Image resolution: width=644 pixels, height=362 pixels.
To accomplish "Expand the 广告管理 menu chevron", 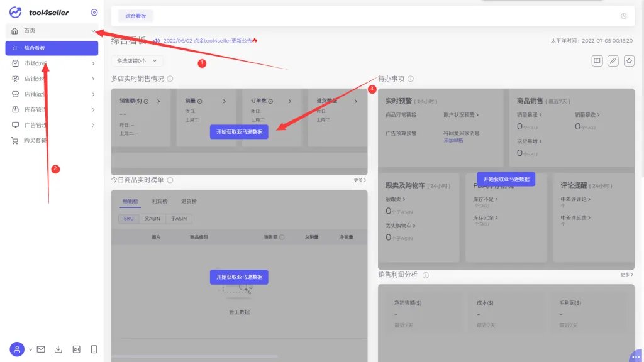I will click(x=93, y=125).
